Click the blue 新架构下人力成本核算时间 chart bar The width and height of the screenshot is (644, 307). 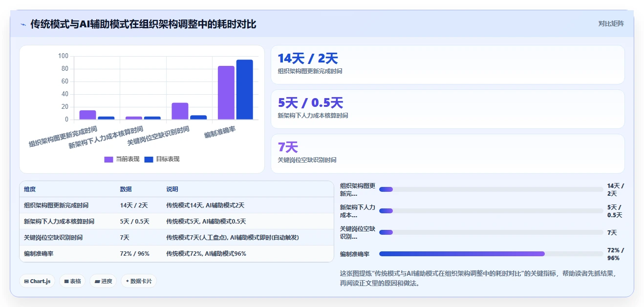pos(152,118)
